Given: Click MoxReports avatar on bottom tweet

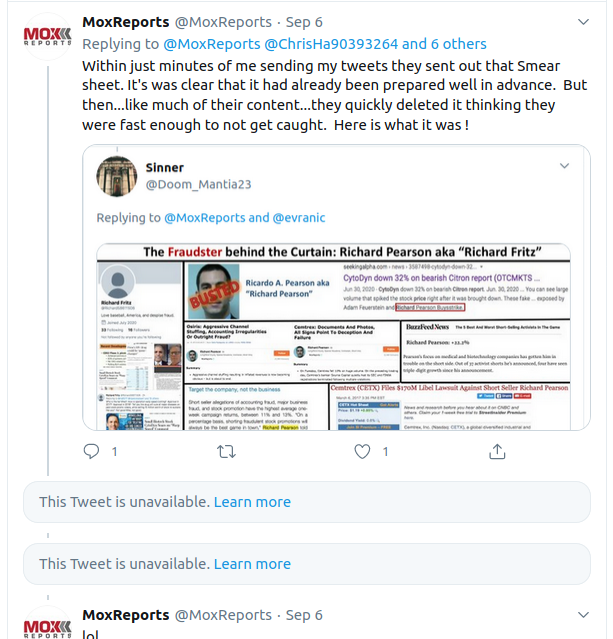Looking at the screenshot, I should coord(48,624).
